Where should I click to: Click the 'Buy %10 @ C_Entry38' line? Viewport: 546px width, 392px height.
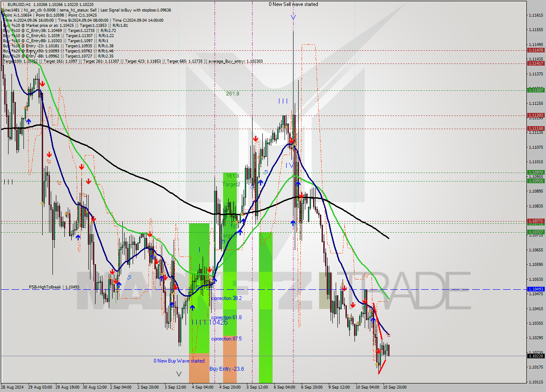pos(60,30)
